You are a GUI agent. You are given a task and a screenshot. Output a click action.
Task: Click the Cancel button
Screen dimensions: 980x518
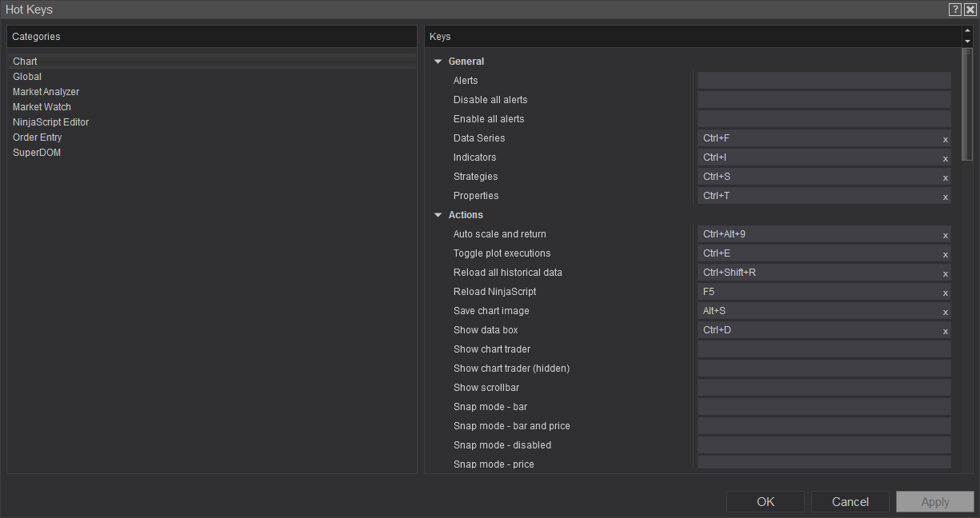point(850,502)
